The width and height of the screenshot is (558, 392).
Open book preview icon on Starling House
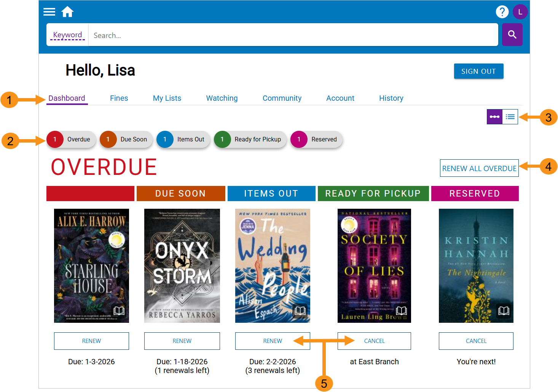pyautogui.click(x=119, y=311)
